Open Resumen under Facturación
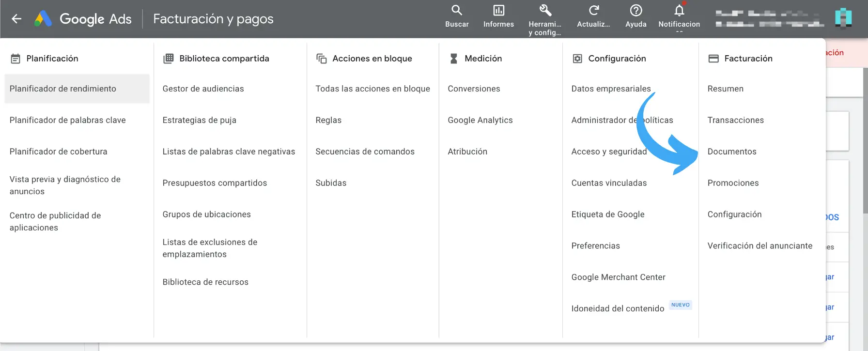The height and width of the screenshot is (351, 868). [725, 89]
